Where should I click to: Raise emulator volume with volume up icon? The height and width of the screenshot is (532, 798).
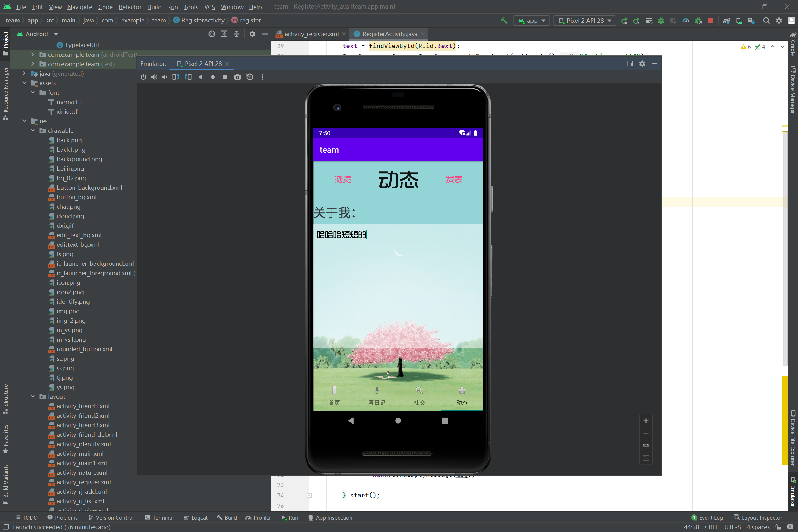[x=154, y=77]
